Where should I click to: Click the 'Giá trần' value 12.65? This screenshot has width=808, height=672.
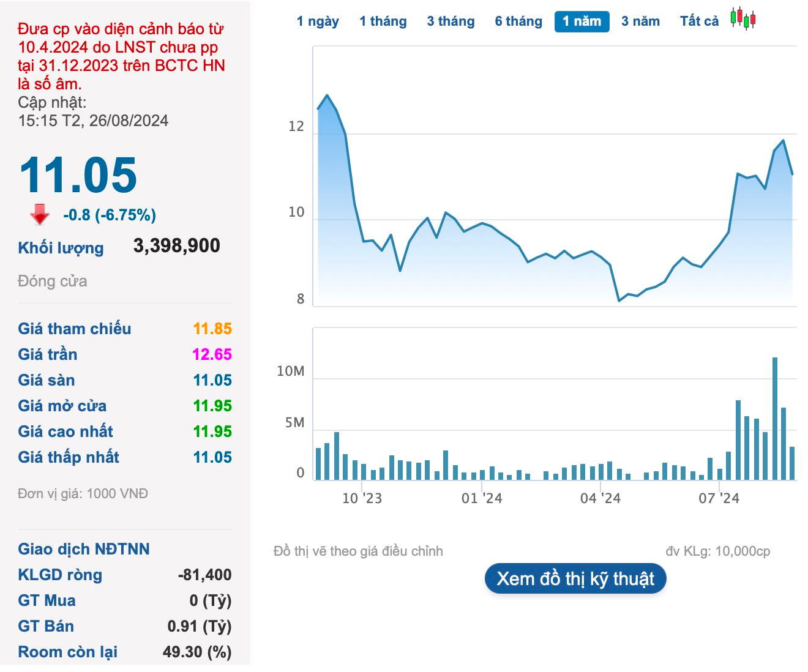click(x=212, y=354)
